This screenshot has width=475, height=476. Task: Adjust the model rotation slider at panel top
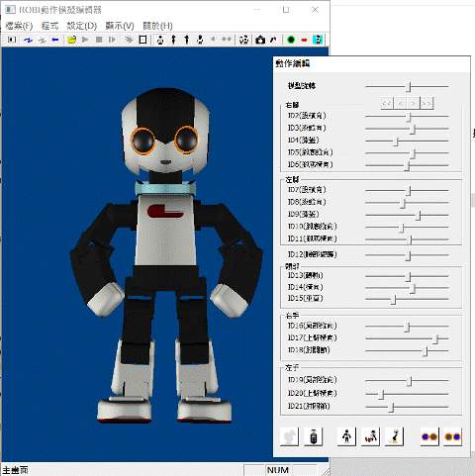point(407,87)
